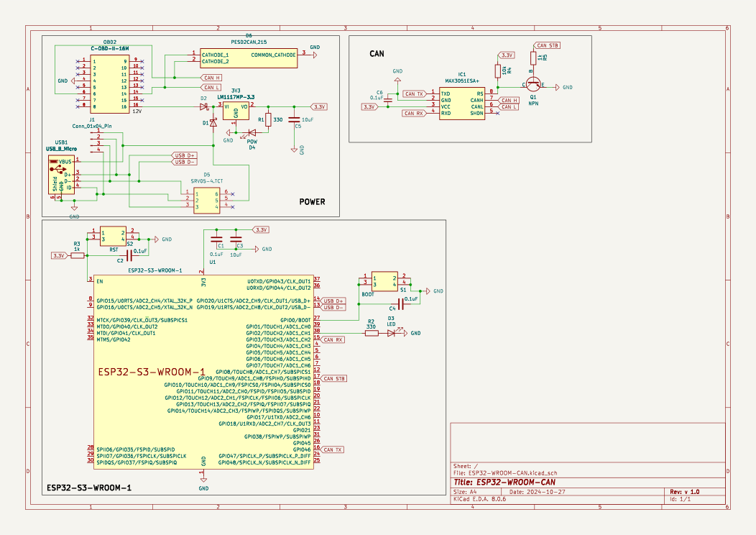The image size is (756, 535).
Task: Select capacitor C2 0.1uF symbol
Action: click(129, 256)
